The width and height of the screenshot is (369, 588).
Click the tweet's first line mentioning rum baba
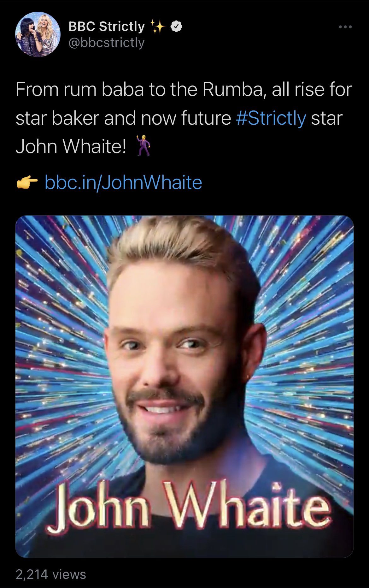point(184,89)
